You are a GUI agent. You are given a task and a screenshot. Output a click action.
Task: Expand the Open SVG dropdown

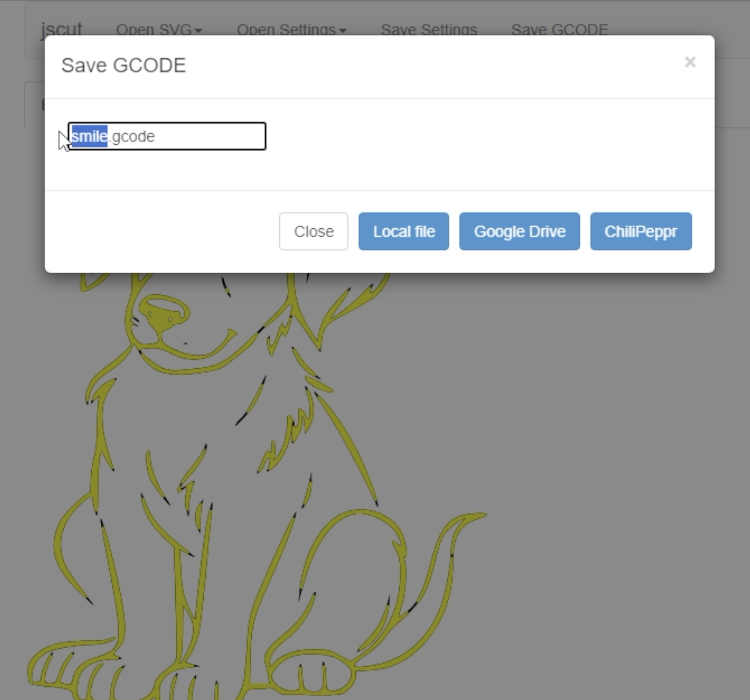click(x=159, y=30)
